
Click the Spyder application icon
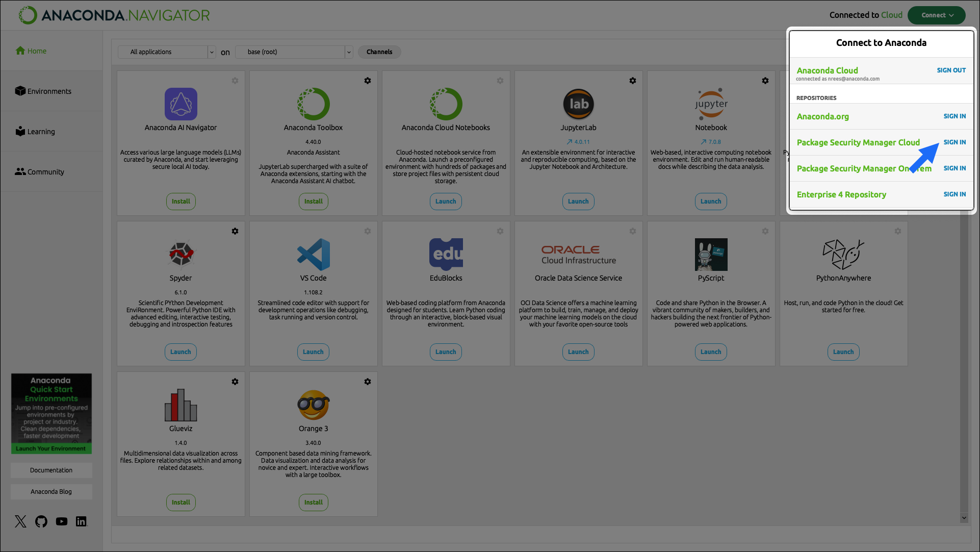point(180,255)
